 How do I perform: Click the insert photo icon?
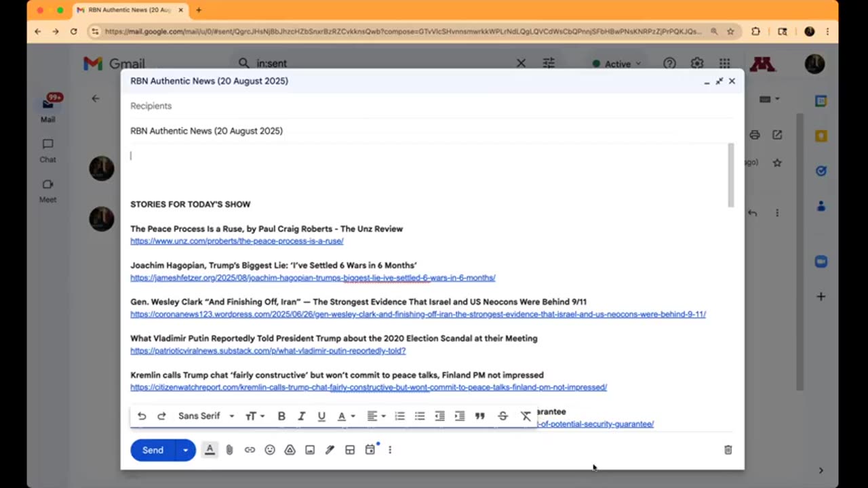pos(310,450)
